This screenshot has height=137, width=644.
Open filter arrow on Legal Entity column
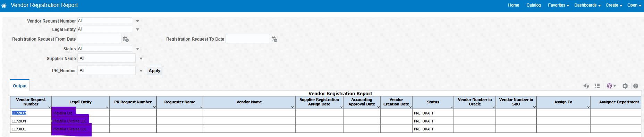107,107
